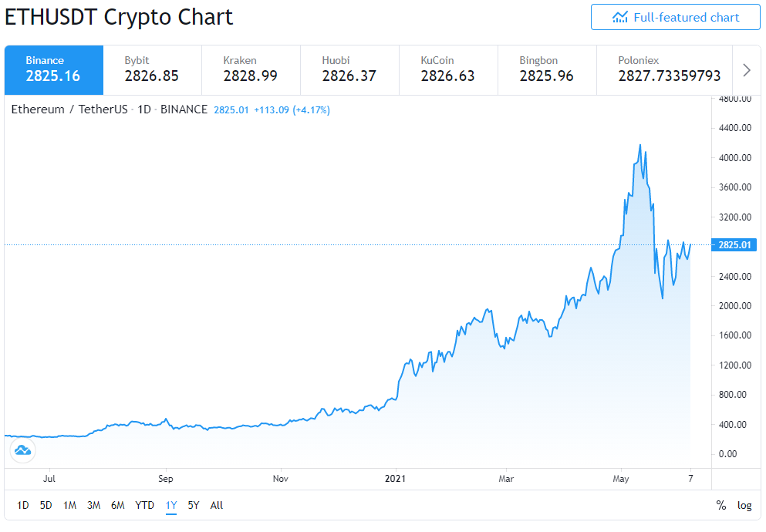
Task: Select the 3M time range
Action: pos(94,505)
